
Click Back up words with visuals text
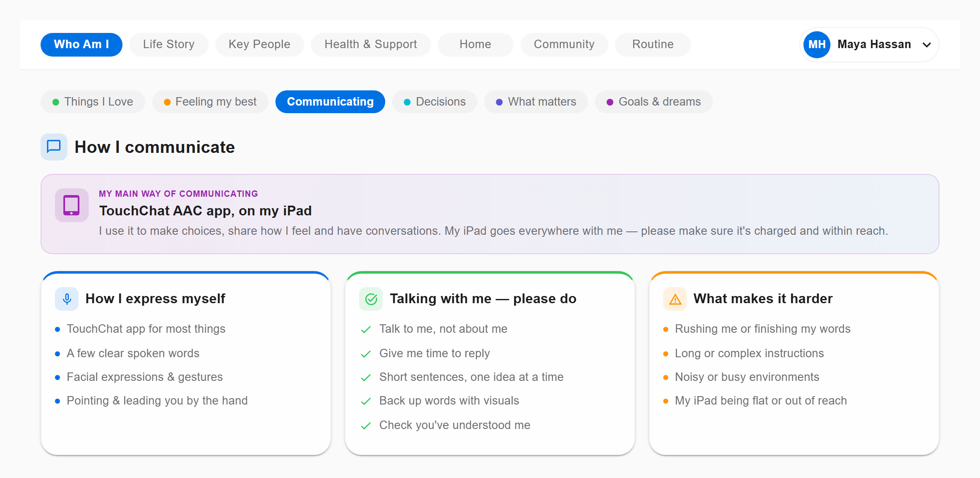(x=449, y=401)
